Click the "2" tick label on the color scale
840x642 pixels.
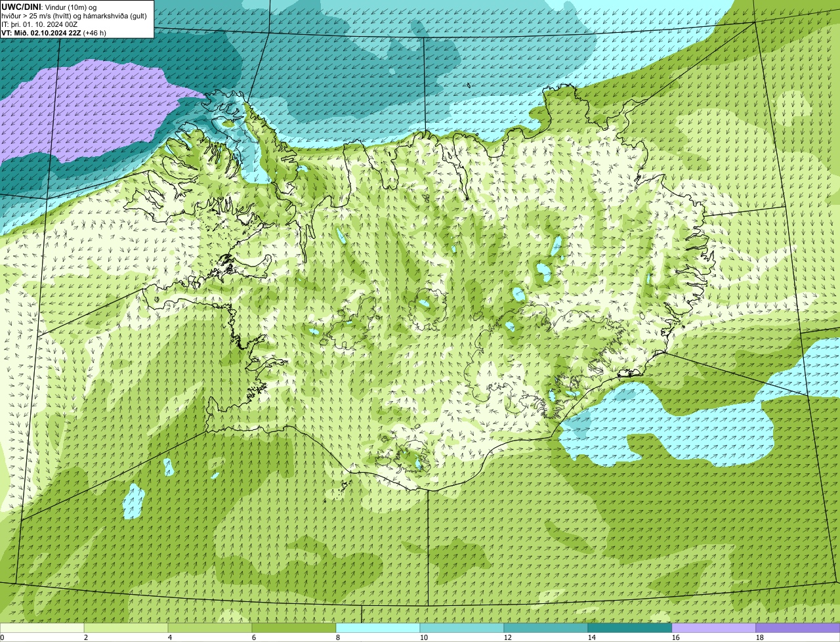pos(86,637)
